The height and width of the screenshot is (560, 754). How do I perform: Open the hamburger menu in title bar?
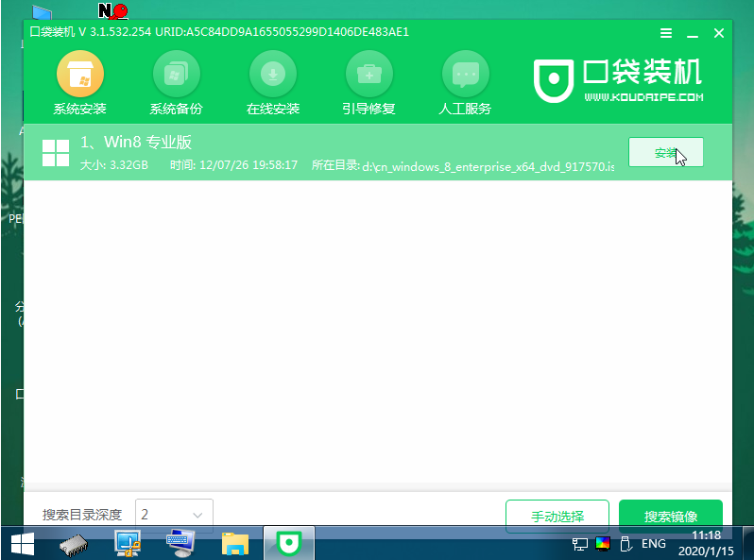pyautogui.click(x=666, y=33)
